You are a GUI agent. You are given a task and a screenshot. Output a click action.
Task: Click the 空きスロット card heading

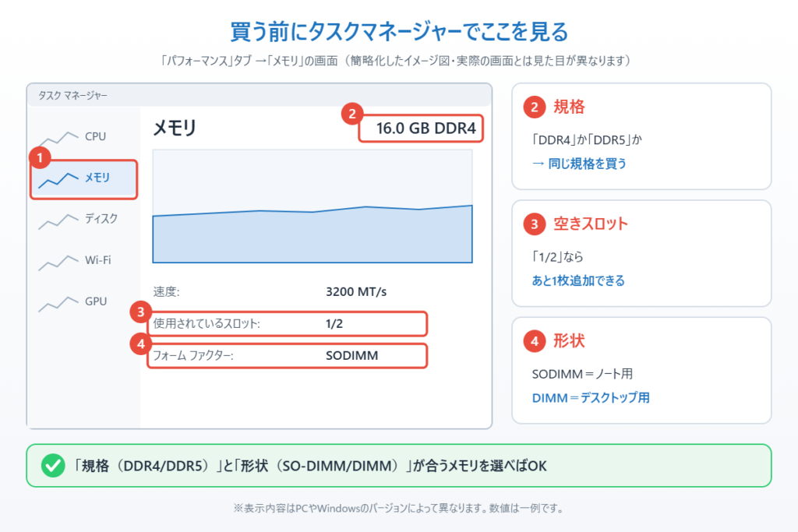591,224
